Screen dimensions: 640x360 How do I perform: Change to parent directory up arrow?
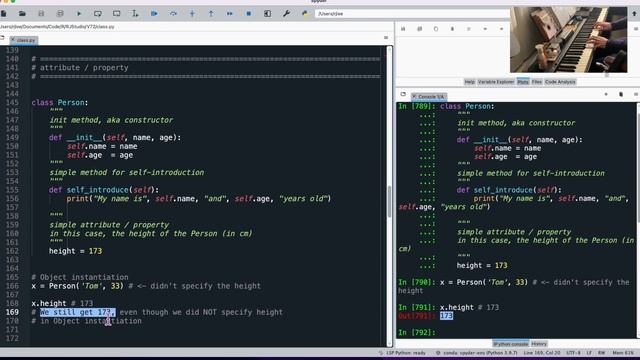tap(634, 13)
